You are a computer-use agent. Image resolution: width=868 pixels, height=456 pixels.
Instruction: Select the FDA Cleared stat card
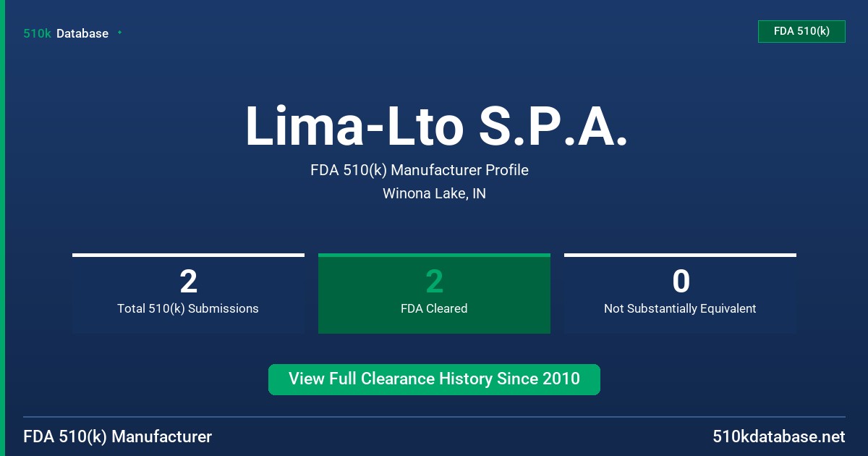coord(434,293)
